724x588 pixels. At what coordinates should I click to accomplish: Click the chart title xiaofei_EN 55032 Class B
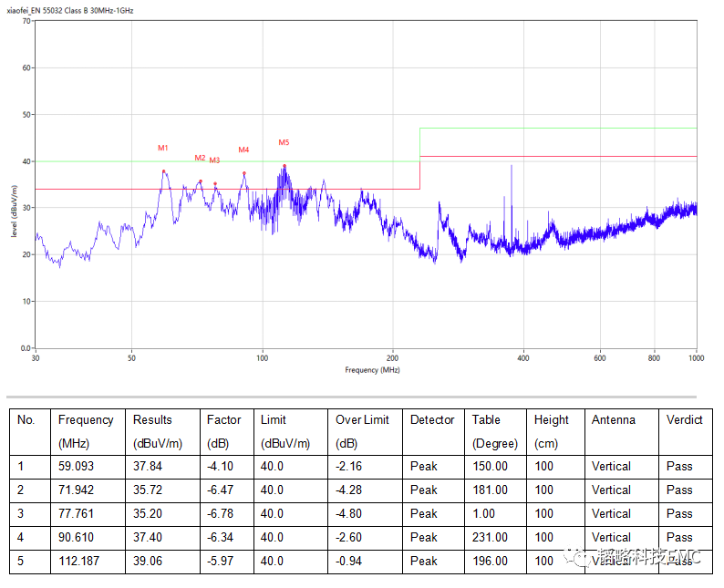71,7
